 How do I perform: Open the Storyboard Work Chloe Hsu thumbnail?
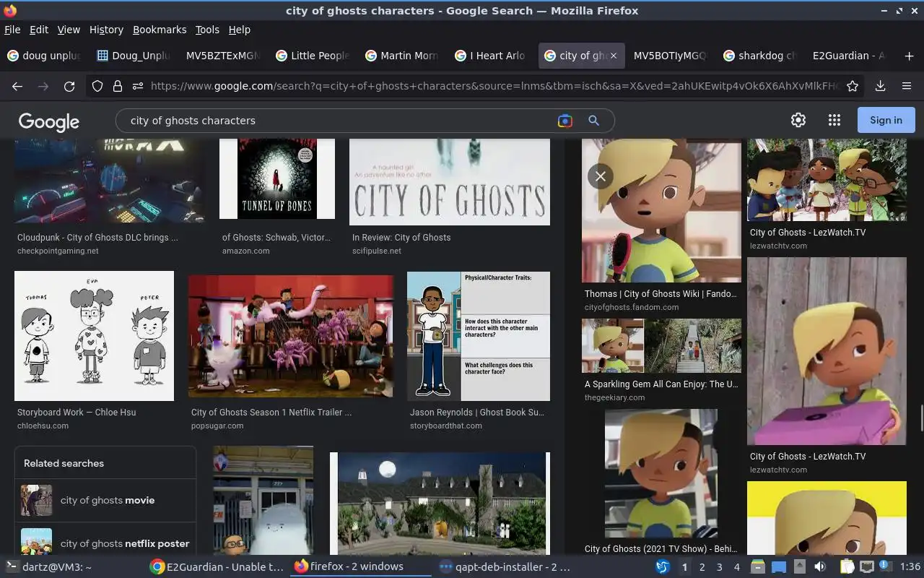point(94,336)
